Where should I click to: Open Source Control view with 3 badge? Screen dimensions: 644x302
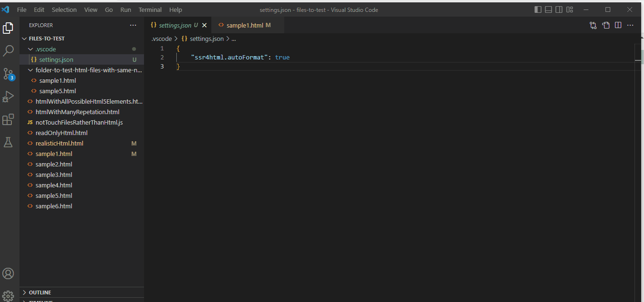click(8, 74)
